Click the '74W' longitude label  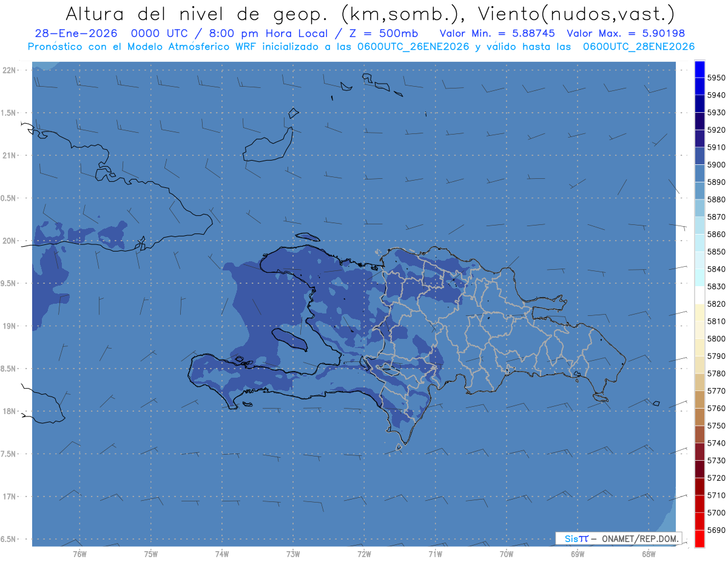(x=221, y=554)
